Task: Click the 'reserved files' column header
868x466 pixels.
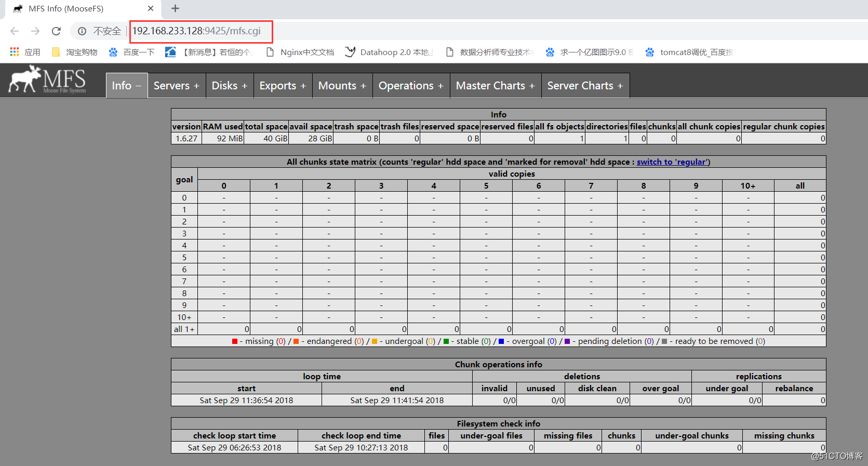Action: click(x=508, y=127)
